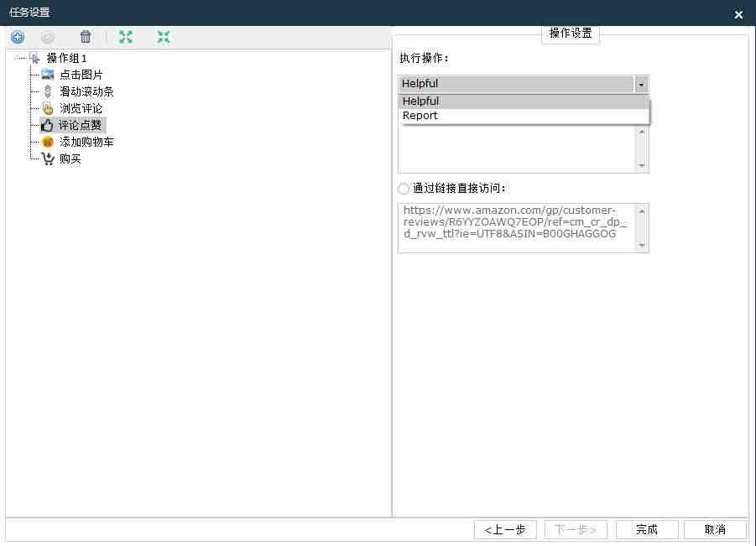This screenshot has height=546, width=756.
Task: Click the disabled 下一步> button
Action: point(576,529)
